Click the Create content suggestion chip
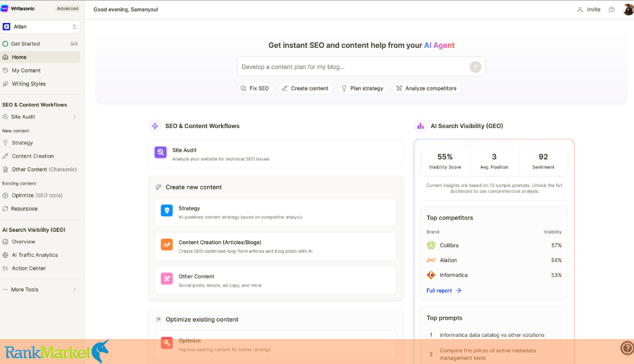The height and width of the screenshot is (364, 634). click(306, 88)
